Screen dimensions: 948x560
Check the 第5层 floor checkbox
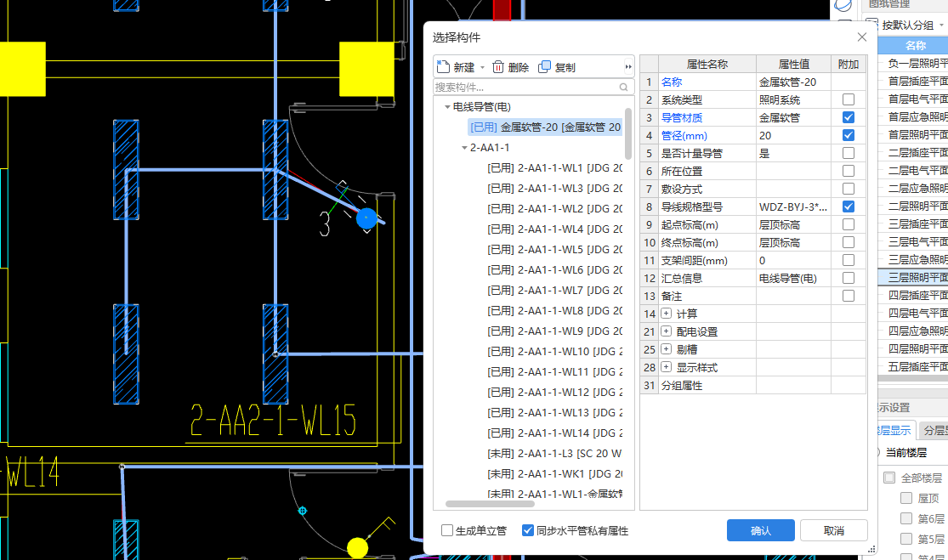[905, 538]
